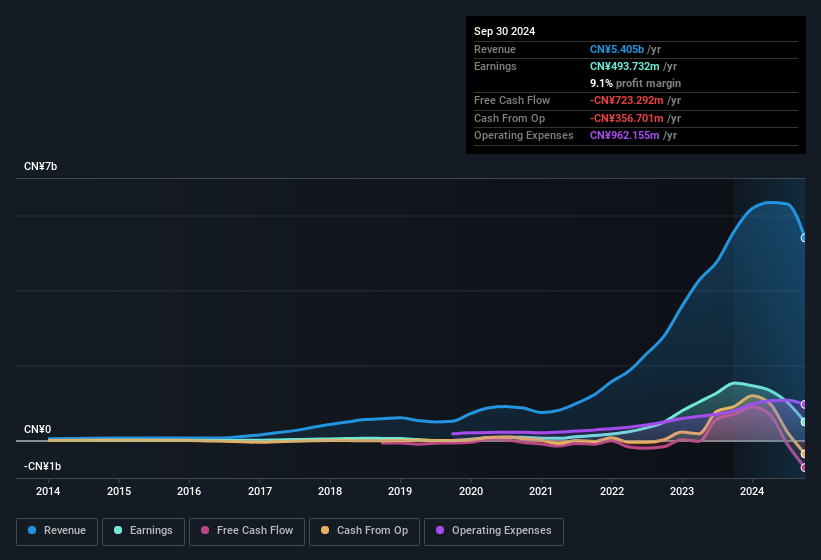Click the 2023 x-axis label

pyautogui.click(x=682, y=491)
